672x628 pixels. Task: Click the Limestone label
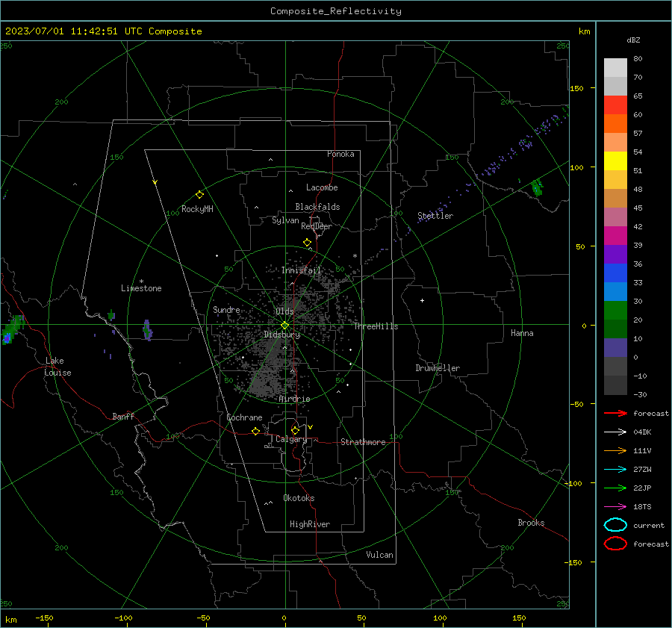pos(141,288)
